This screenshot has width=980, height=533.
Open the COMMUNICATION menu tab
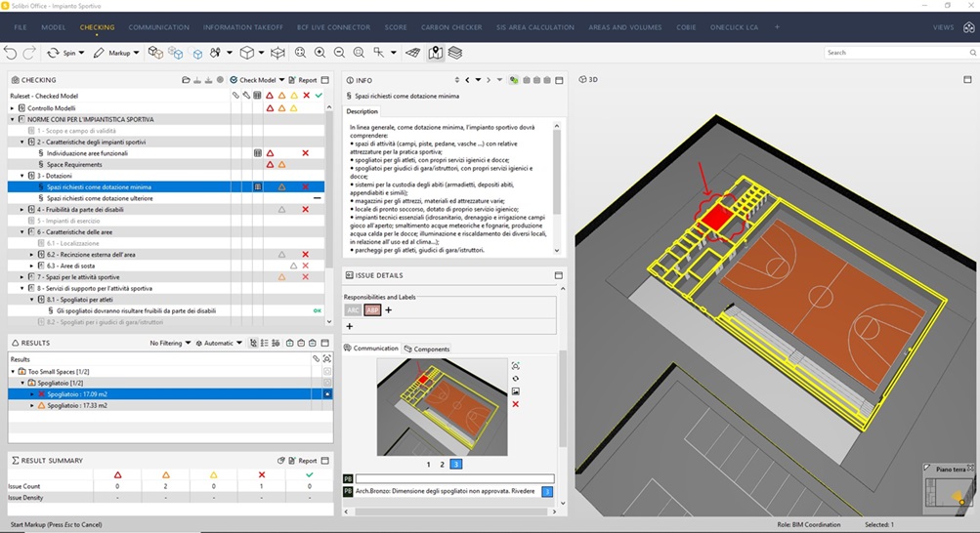point(158,27)
